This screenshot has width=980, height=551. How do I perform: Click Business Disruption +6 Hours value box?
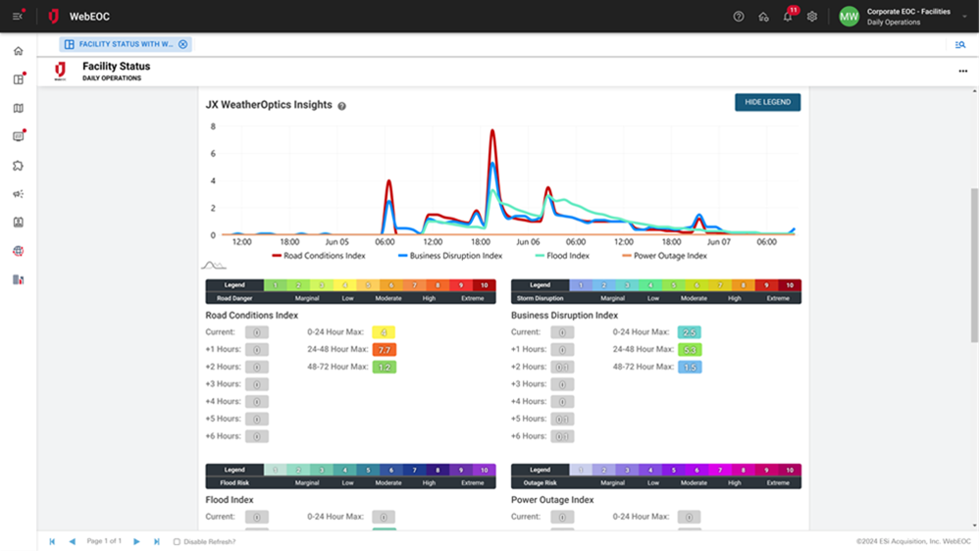pyautogui.click(x=562, y=436)
